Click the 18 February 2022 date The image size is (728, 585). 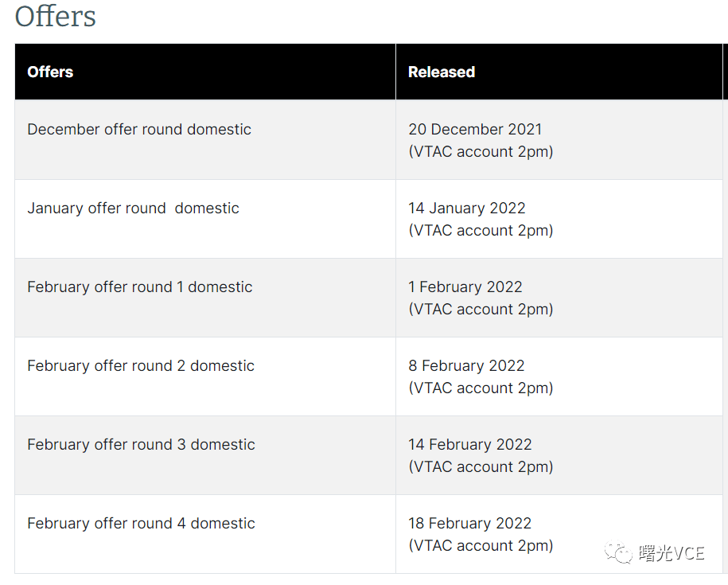469,523
